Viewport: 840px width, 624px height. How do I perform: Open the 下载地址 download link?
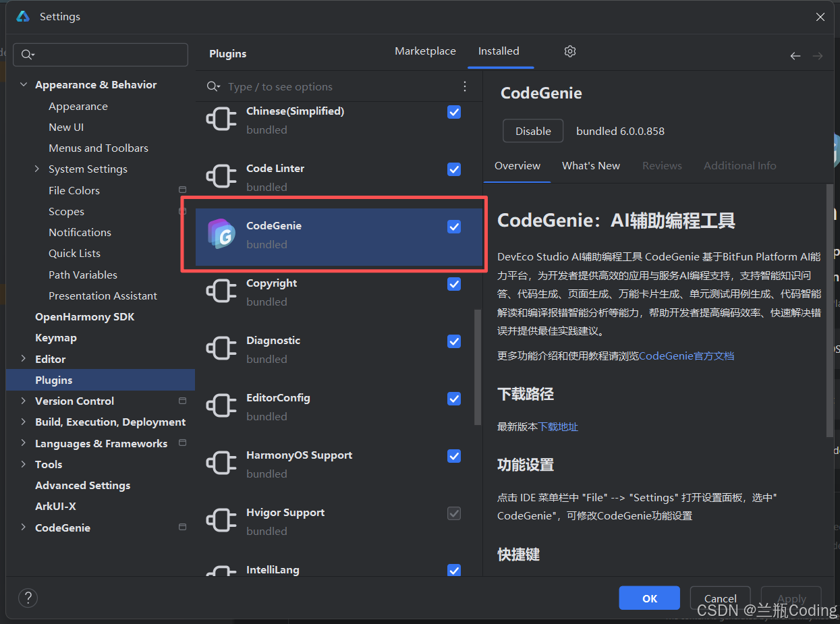pos(558,426)
